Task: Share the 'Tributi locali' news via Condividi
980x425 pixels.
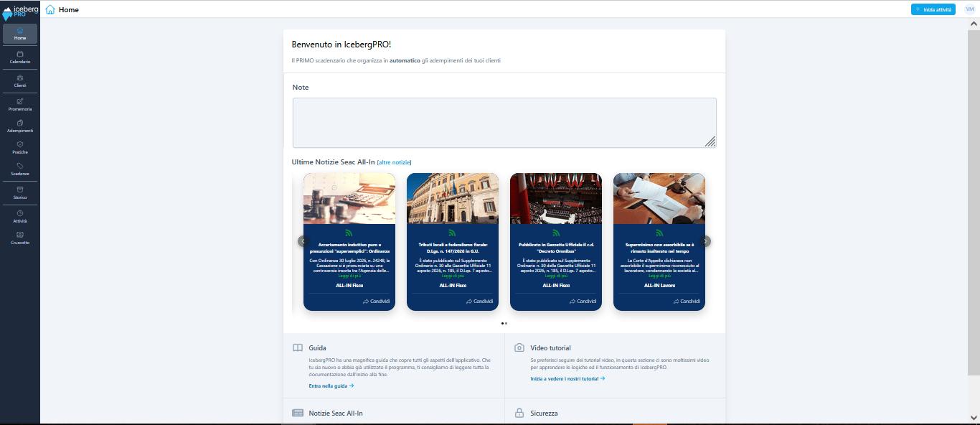Action: point(479,302)
